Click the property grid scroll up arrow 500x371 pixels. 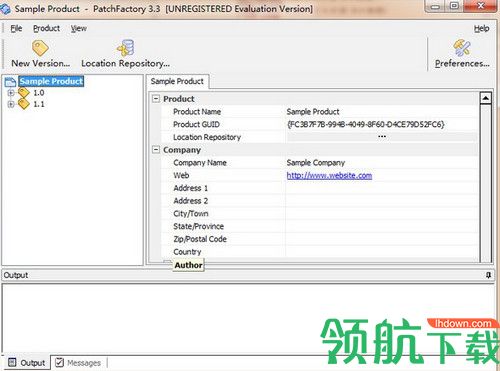tap(486, 98)
